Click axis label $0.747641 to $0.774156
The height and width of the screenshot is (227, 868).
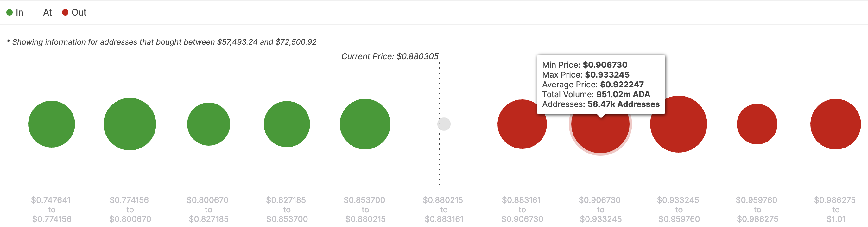[52, 210]
